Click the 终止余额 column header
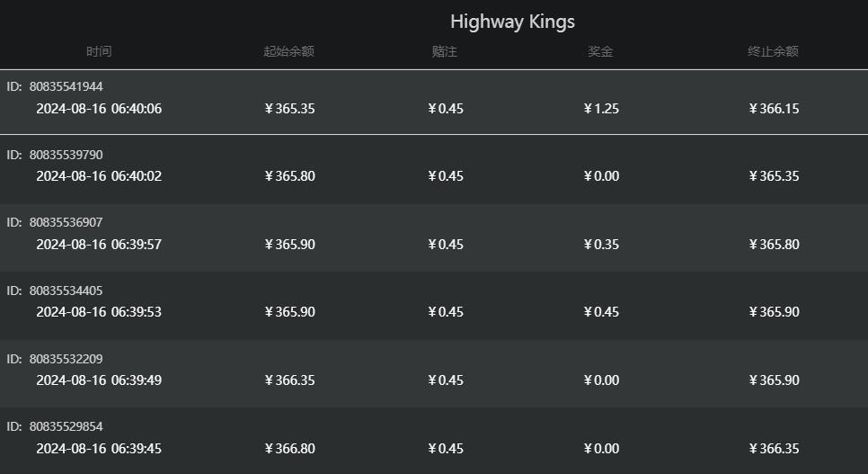 click(x=773, y=52)
